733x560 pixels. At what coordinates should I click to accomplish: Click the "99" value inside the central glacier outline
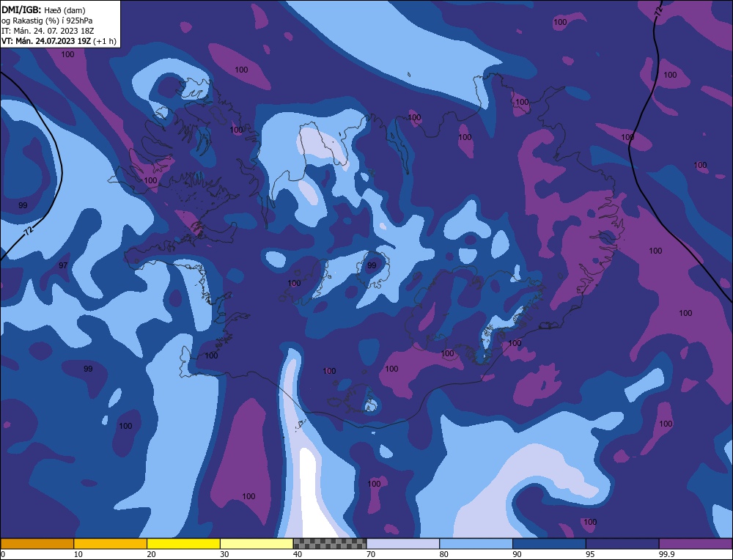point(372,265)
